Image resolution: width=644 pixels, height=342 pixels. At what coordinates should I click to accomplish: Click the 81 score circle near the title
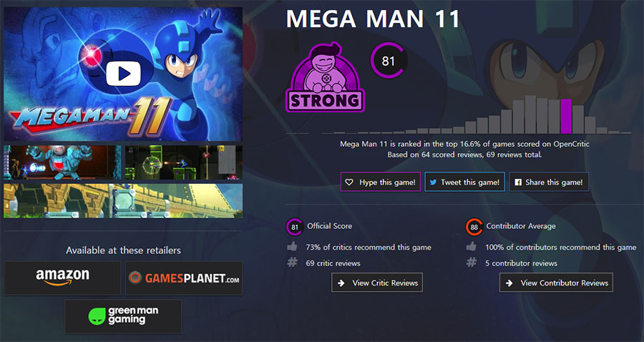click(x=388, y=61)
